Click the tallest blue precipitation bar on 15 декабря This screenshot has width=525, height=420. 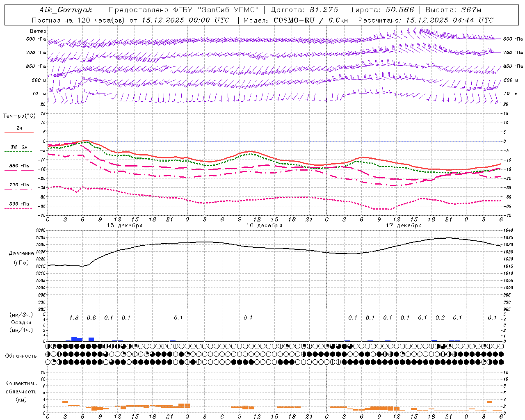point(74,339)
